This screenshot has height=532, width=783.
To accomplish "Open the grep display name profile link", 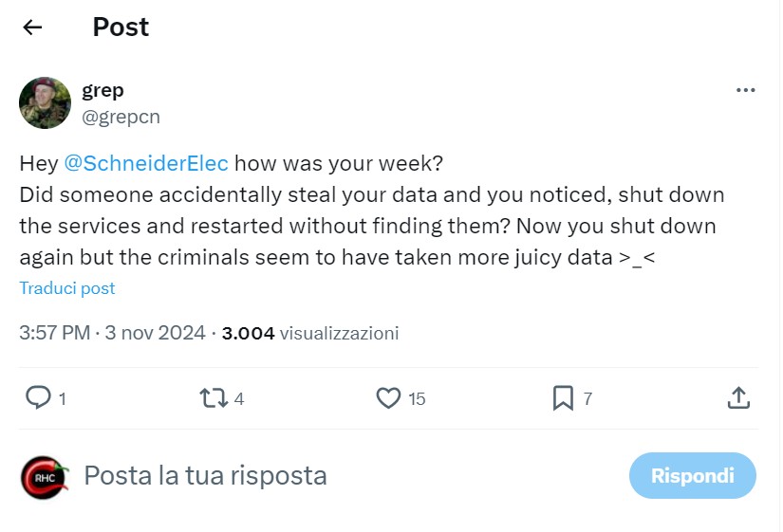I will pyautogui.click(x=103, y=90).
